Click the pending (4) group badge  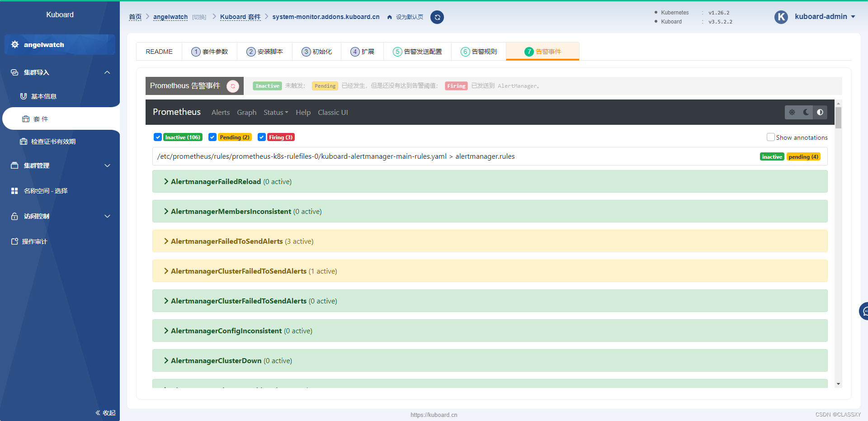point(803,157)
